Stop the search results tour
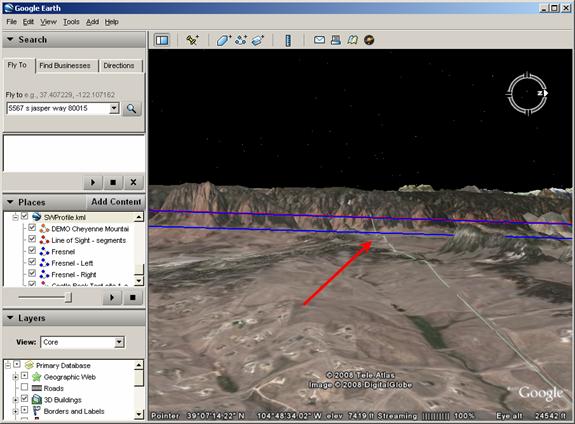 (113, 182)
